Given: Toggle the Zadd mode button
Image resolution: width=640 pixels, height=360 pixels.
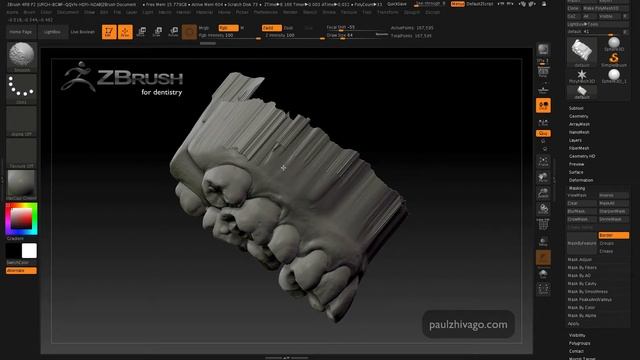Looking at the screenshot, I should 271,28.
